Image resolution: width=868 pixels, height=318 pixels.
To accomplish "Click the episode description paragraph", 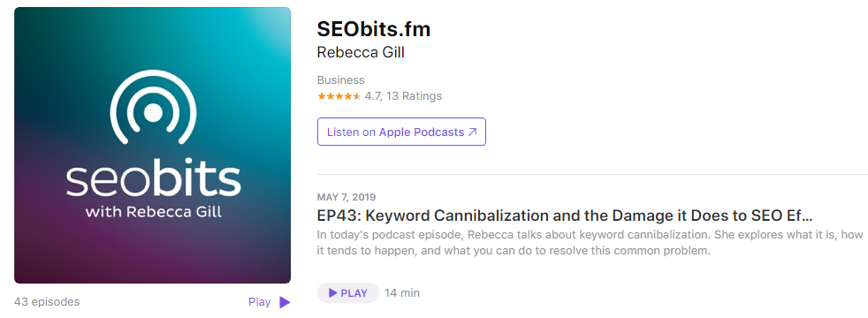I will click(x=590, y=243).
